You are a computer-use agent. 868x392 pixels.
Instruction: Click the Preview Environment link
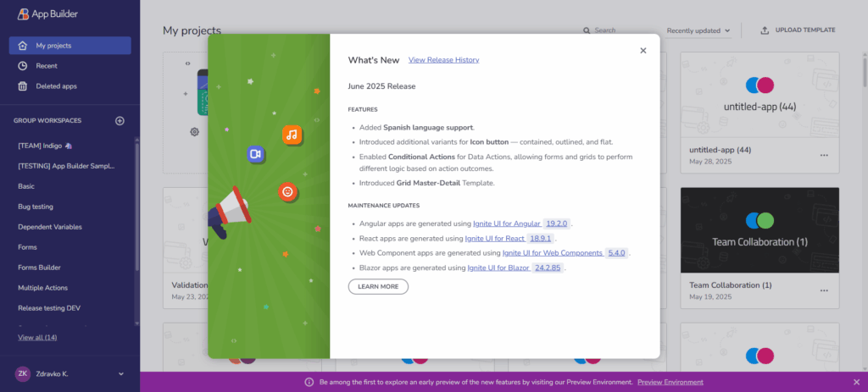pos(670,382)
